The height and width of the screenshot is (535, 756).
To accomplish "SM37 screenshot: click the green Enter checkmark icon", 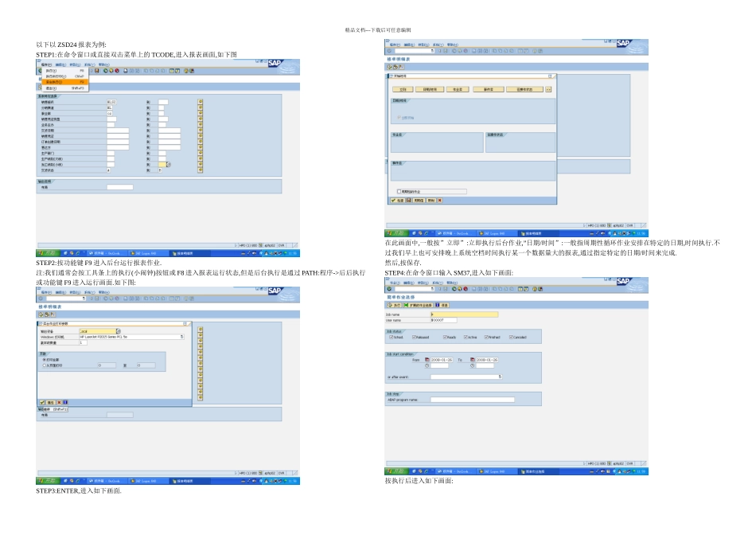I will [389, 289].
